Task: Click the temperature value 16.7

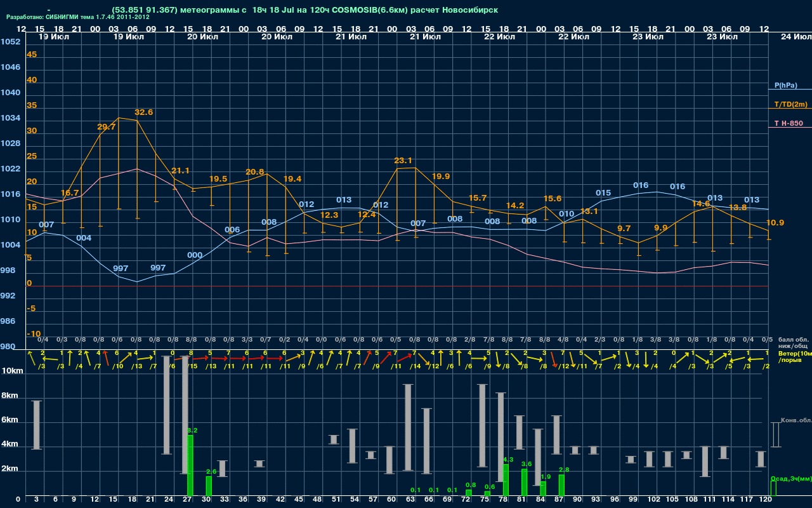Action: pos(70,193)
